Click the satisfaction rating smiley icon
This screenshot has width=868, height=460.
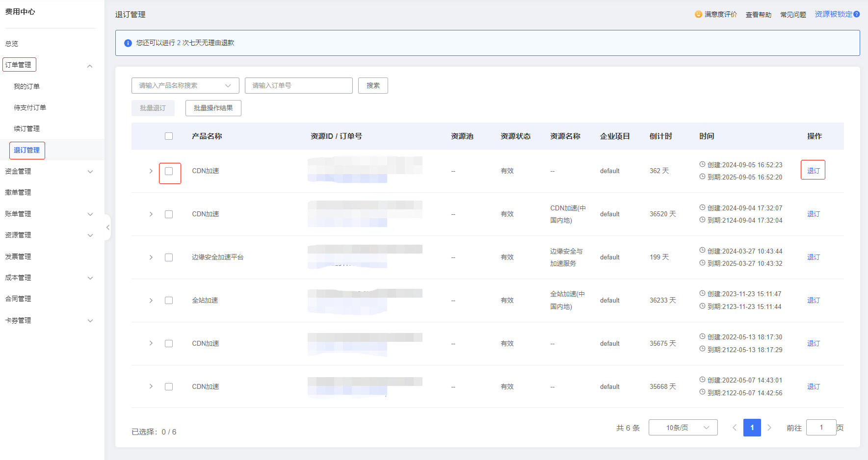tap(698, 14)
